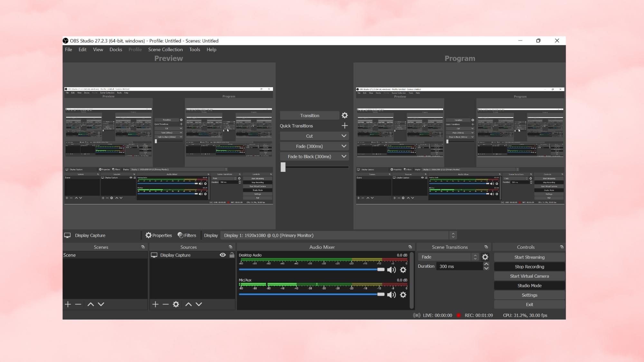Mute Mic/Aux speaker icon
This screenshot has width=644, height=362.
(391, 295)
